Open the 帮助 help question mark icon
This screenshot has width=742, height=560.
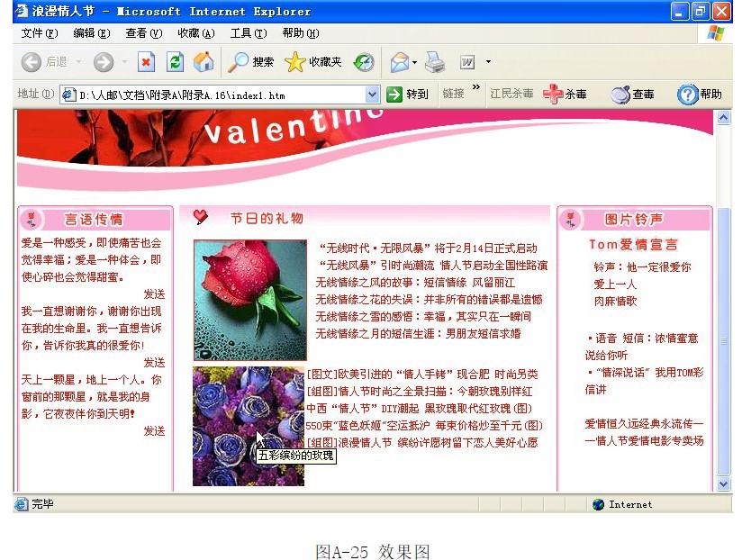coord(688,95)
